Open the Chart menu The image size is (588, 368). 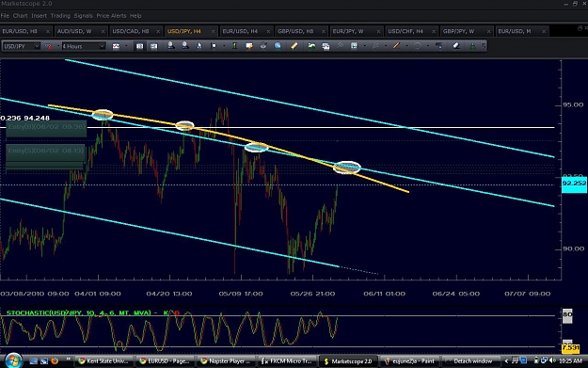21,16
